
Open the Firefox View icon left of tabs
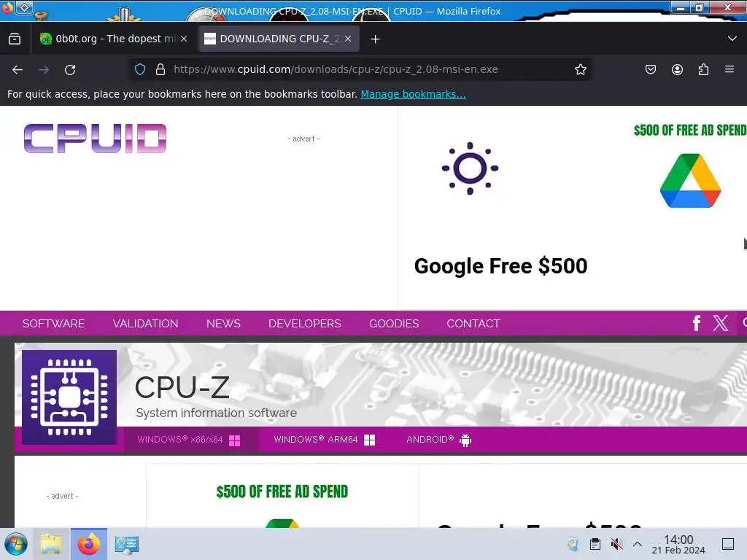(15, 39)
